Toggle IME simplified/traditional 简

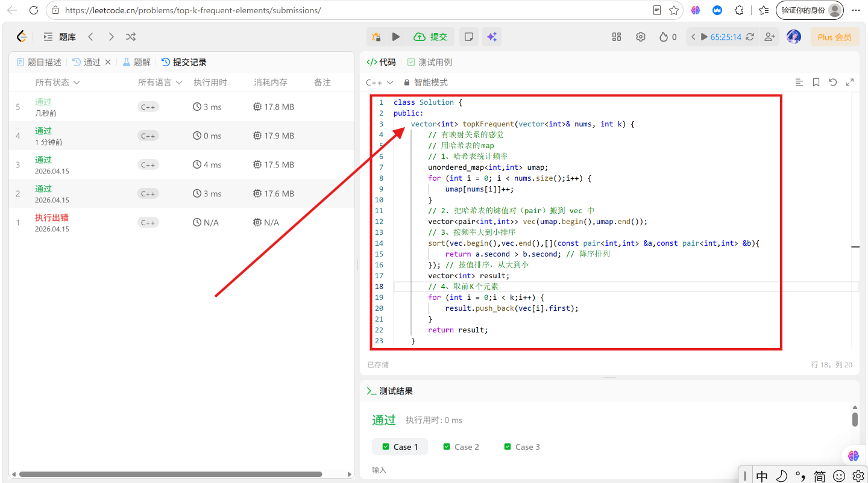[x=819, y=476]
